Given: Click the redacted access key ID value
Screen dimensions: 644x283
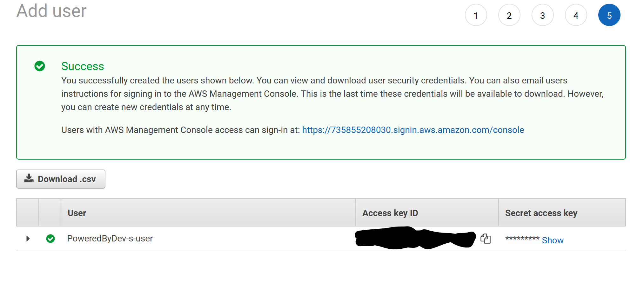Looking at the screenshot, I should pos(415,238).
